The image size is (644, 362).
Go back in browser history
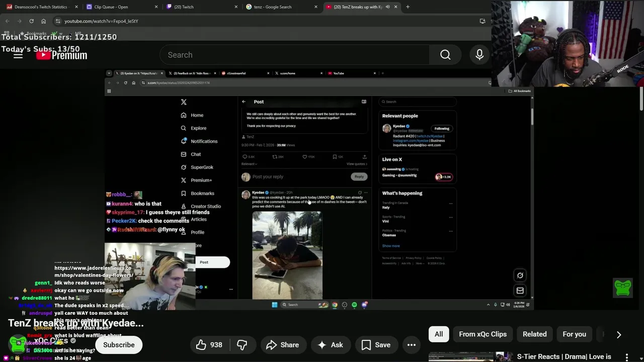7,21
